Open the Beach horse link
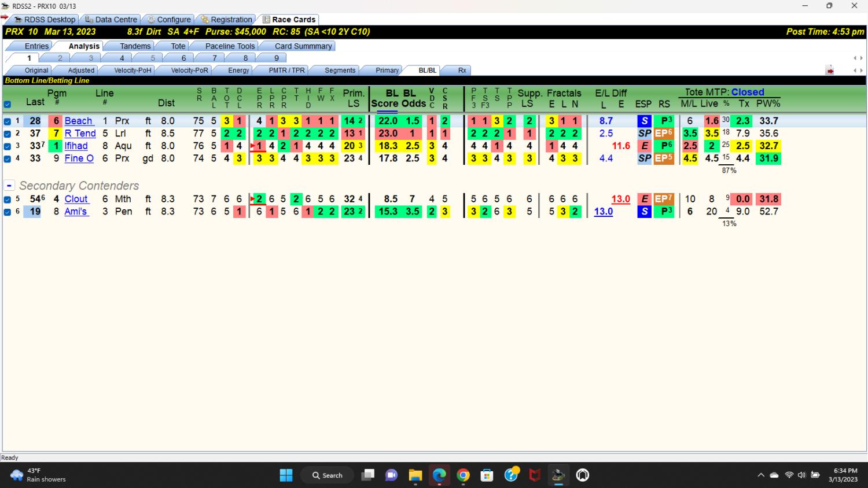The image size is (868, 488). coord(79,121)
